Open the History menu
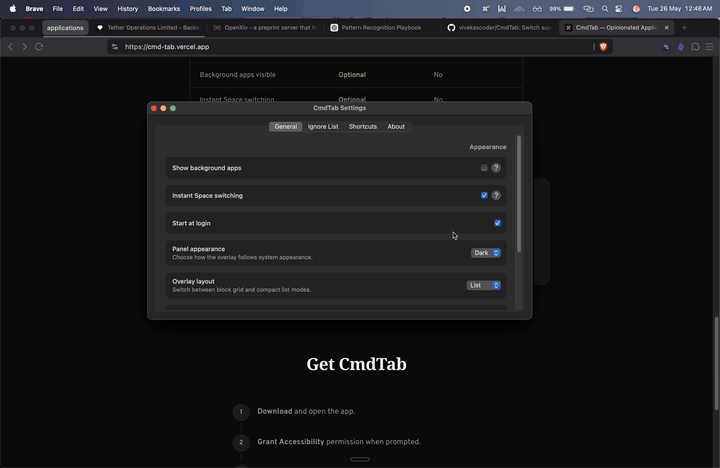The height and width of the screenshot is (468, 720). pos(128,8)
